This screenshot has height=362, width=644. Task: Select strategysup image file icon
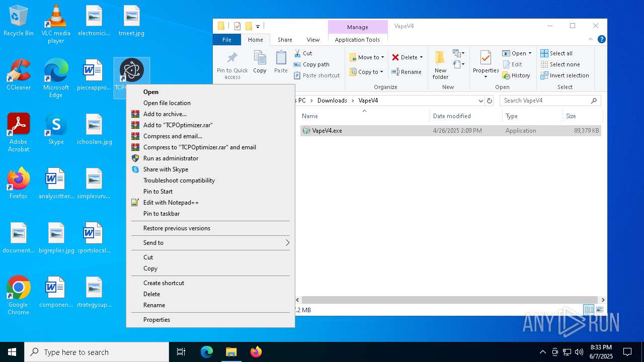click(94, 292)
